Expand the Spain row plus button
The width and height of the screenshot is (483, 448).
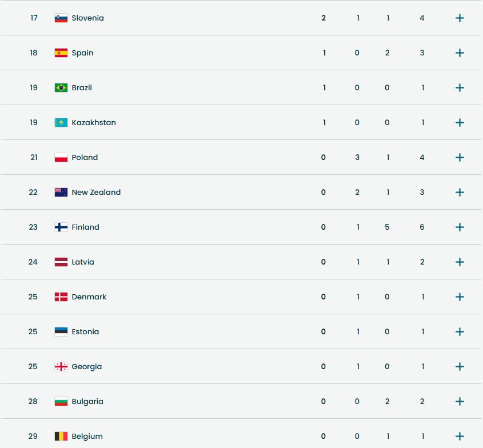(460, 53)
